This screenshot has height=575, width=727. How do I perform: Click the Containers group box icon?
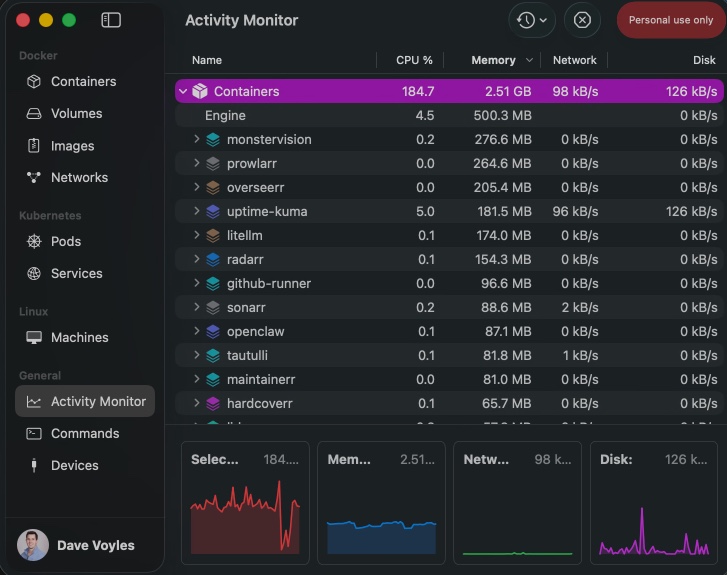tap(200, 91)
